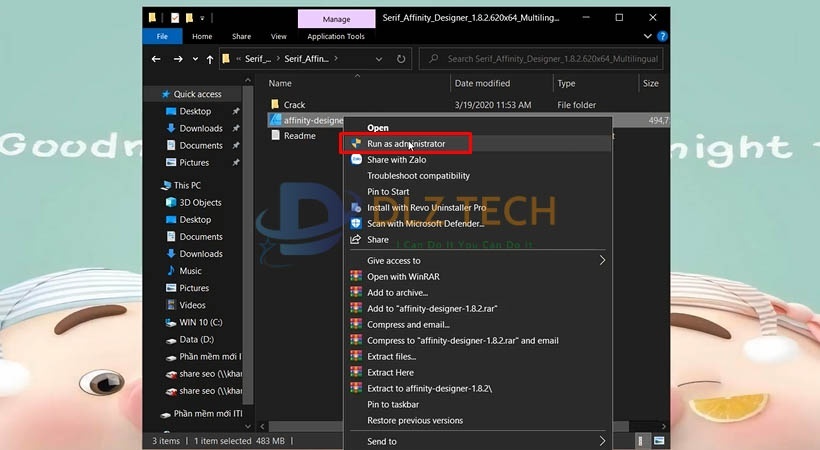Open Downloads under Quick access
This screenshot has height=450, width=820.
pyautogui.click(x=201, y=128)
